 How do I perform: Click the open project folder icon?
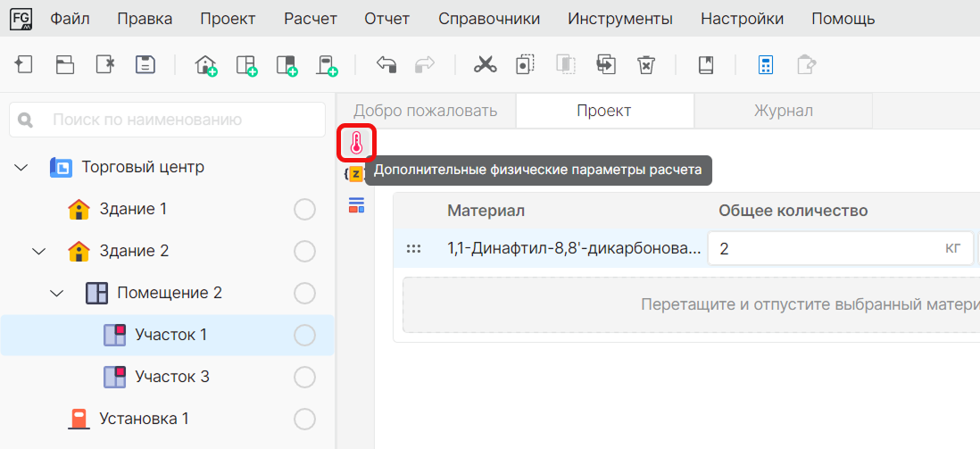tap(64, 64)
